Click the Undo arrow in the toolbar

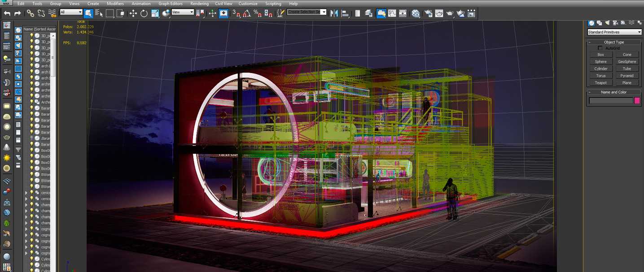tap(7, 13)
